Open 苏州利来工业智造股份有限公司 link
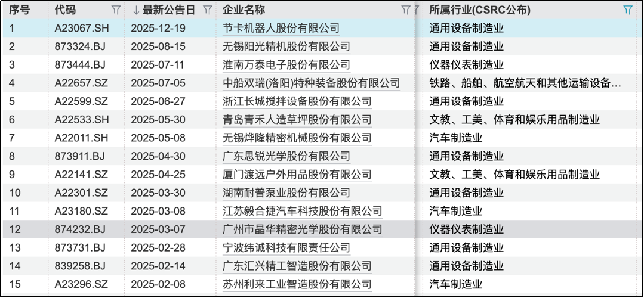Screen dimensions: 644x298 297,284
